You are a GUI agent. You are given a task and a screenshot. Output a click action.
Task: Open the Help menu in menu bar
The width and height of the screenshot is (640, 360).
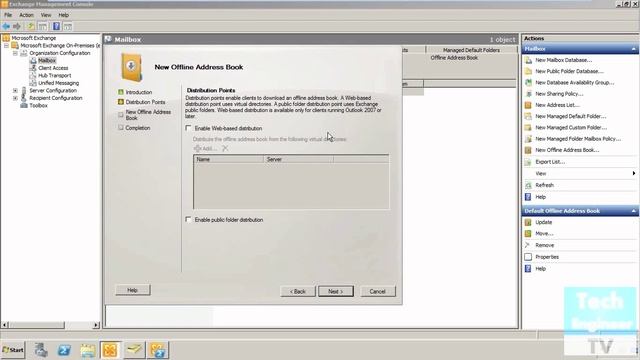pyautogui.click(x=64, y=15)
